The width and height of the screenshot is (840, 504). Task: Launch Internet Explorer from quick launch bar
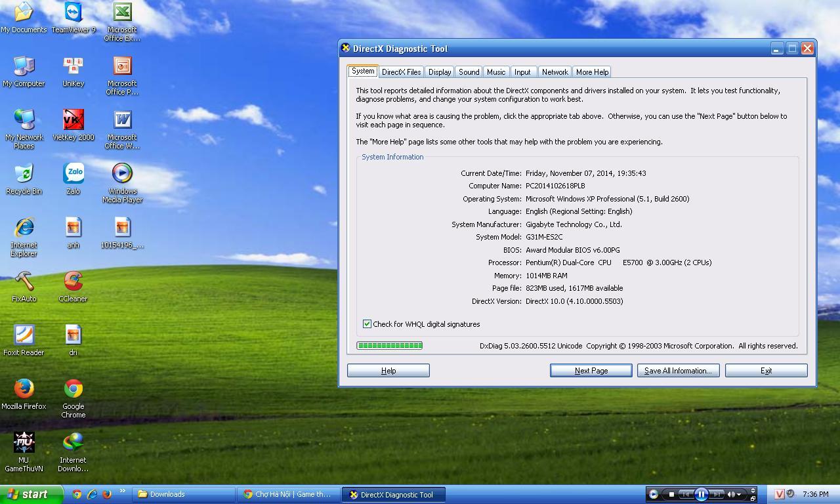coord(92,494)
